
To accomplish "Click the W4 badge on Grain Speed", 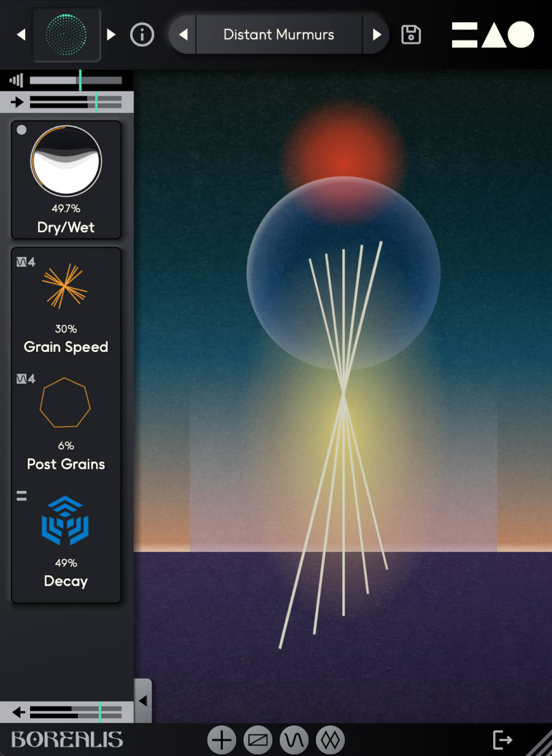I will click(x=25, y=261).
